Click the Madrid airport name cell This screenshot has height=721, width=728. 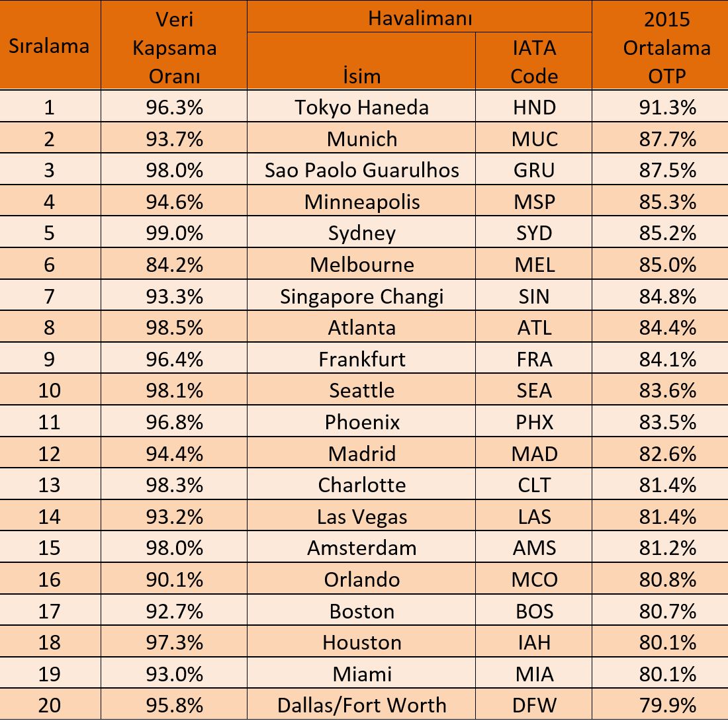pyautogui.click(x=361, y=453)
